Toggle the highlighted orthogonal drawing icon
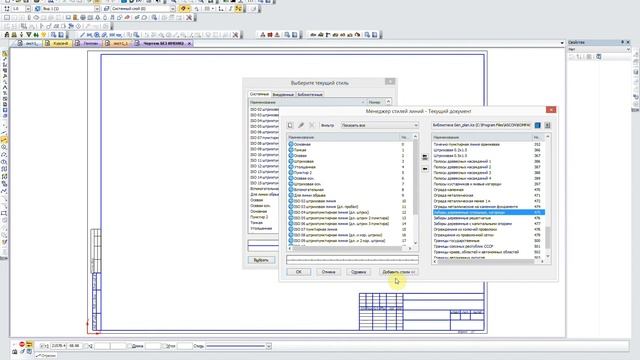640x360 pixels. 238,9
